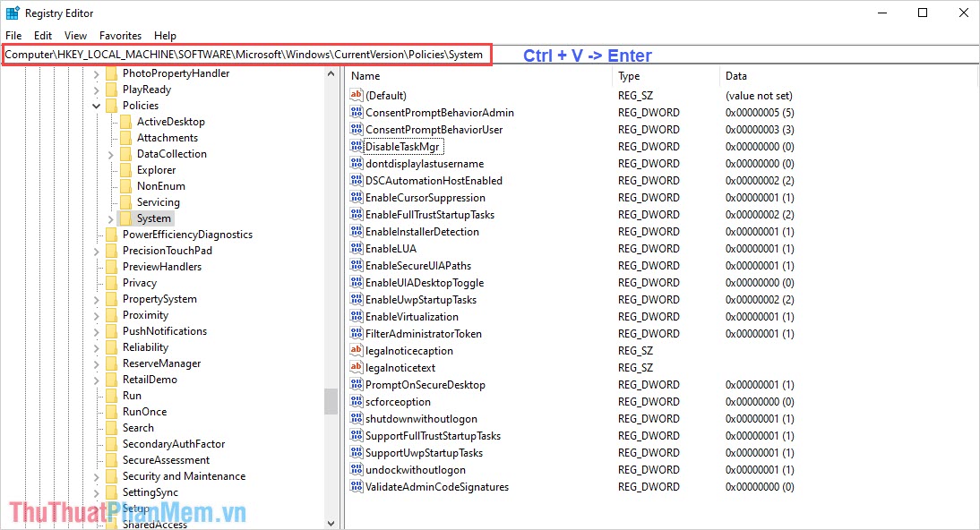Select the ConsentPromptBehaviorAdmin value icon
The height and width of the screenshot is (530, 980).
click(x=355, y=112)
